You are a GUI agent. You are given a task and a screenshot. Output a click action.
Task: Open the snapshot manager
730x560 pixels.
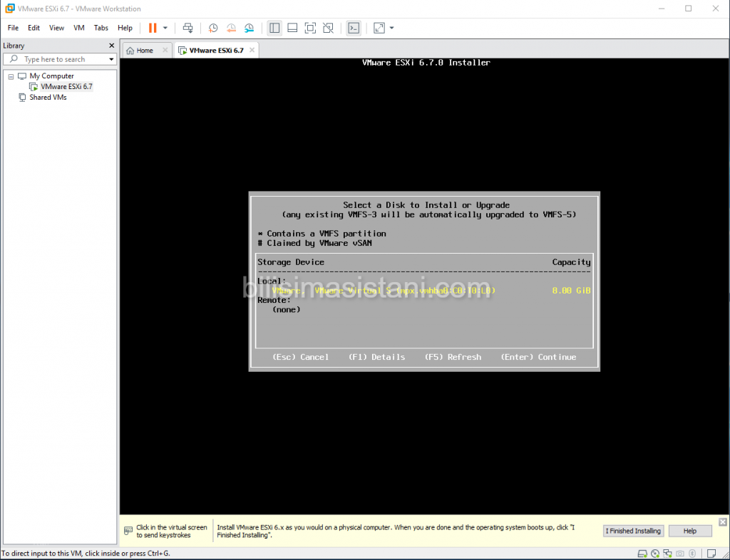(x=249, y=28)
